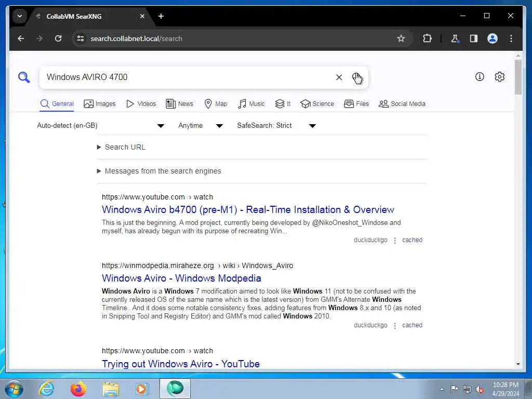Viewport: 532px width, 399px height.
Task: Switch to the It search category
Action: 283,104
